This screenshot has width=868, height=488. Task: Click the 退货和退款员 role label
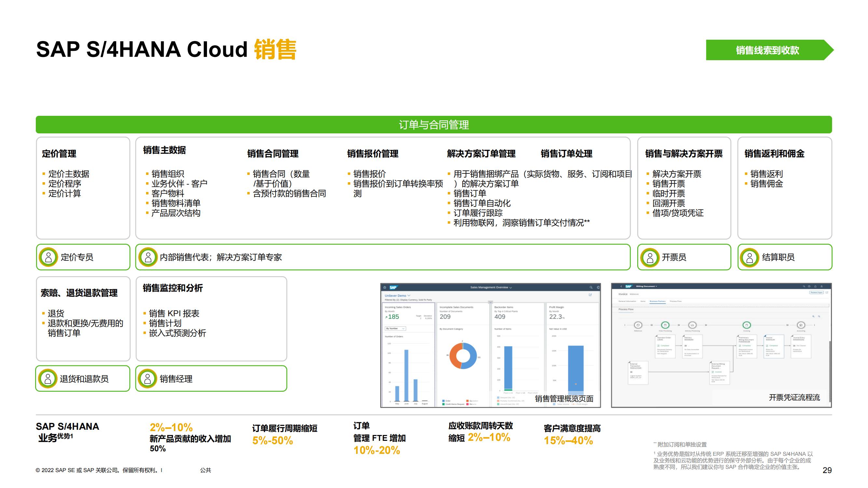(84, 379)
